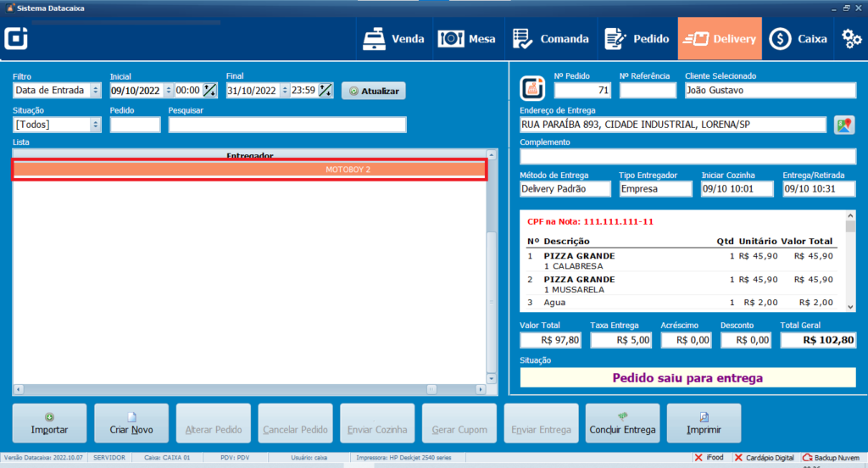Viewport: 868px width, 468px height.
Task: Click Concluir Entrega button
Action: (622, 423)
